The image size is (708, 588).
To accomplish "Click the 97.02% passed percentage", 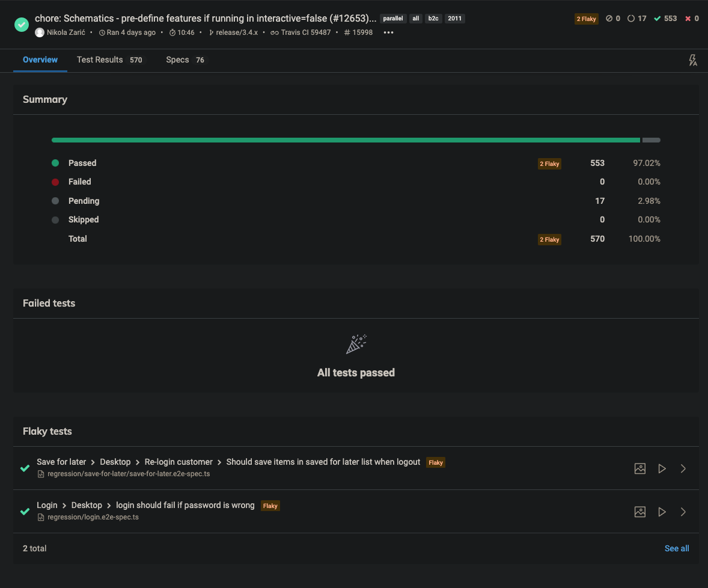I will pyautogui.click(x=647, y=163).
